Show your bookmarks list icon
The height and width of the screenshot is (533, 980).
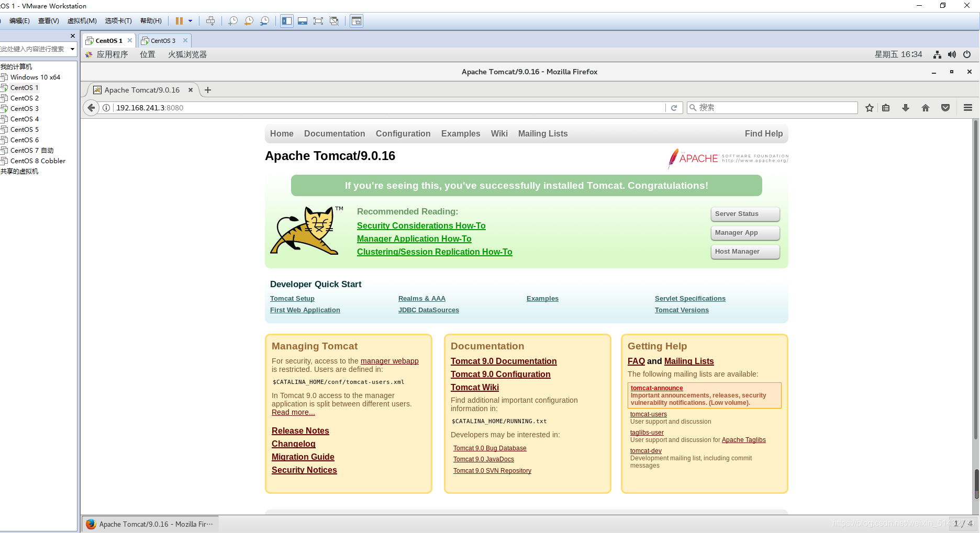[x=886, y=108]
